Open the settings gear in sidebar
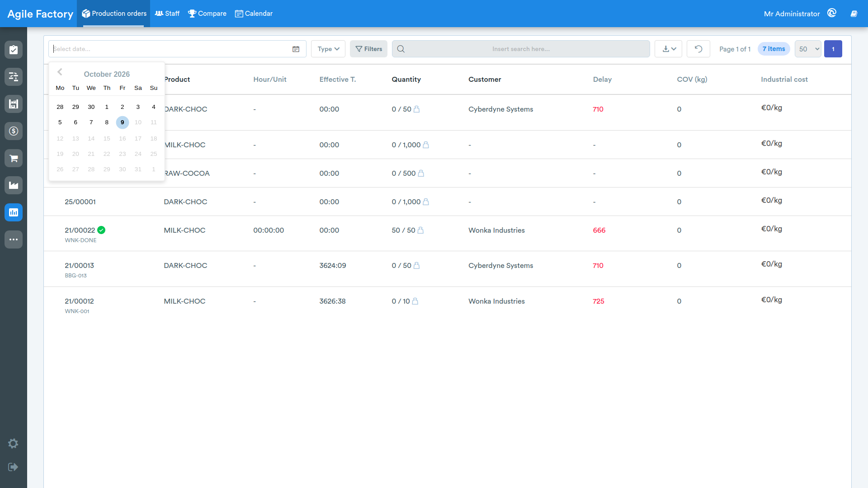Image resolution: width=868 pixels, height=488 pixels. pos(13,443)
